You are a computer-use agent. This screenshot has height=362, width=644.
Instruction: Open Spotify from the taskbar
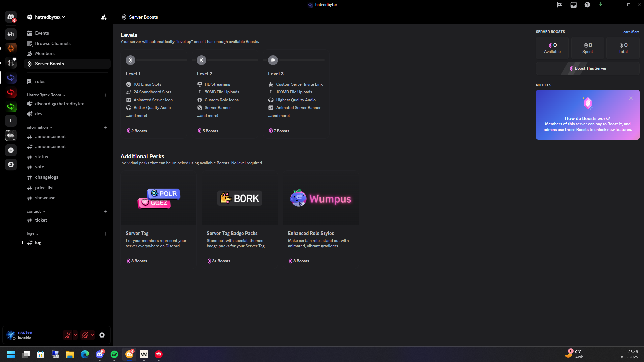tap(114, 354)
